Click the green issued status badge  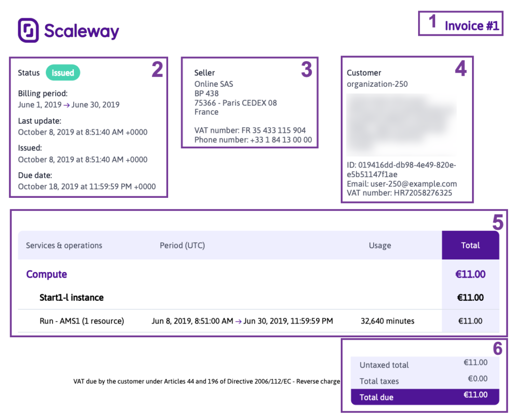(63, 73)
